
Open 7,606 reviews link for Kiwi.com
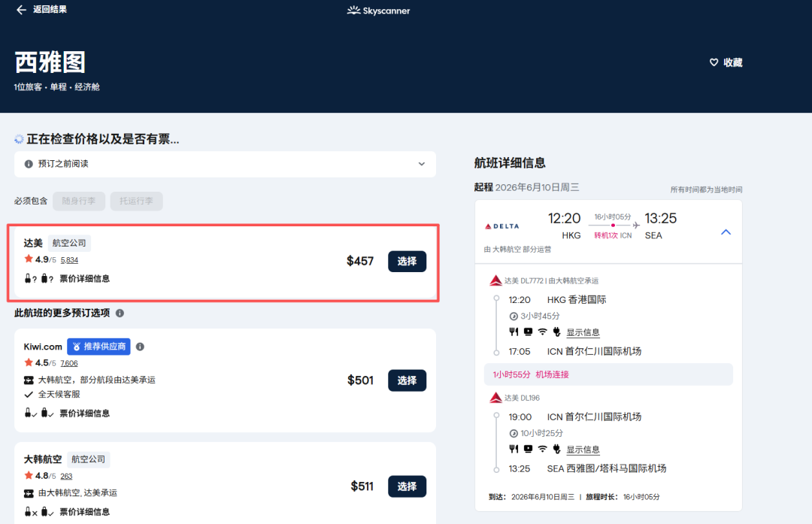tap(69, 363)
